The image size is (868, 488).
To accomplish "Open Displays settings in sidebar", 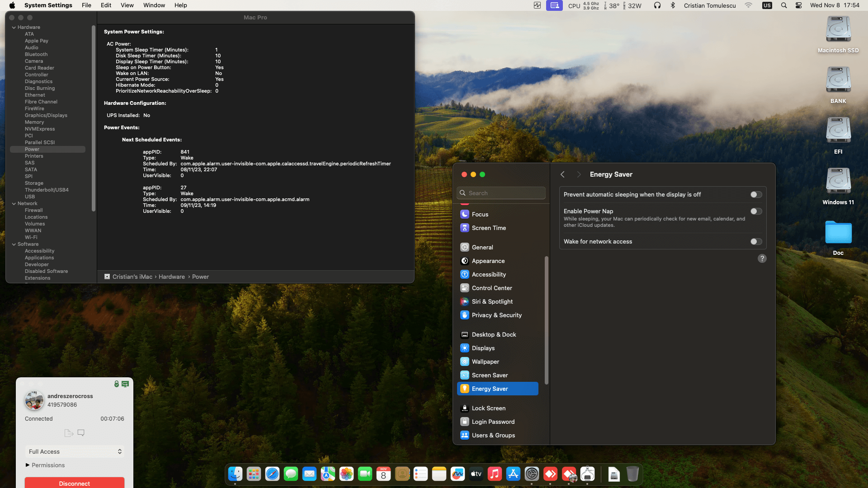I will (x=483, y=348).
